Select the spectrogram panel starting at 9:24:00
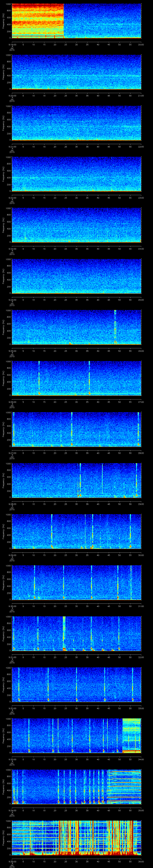This screenshot has width=153, height=868. click(76, 276)
